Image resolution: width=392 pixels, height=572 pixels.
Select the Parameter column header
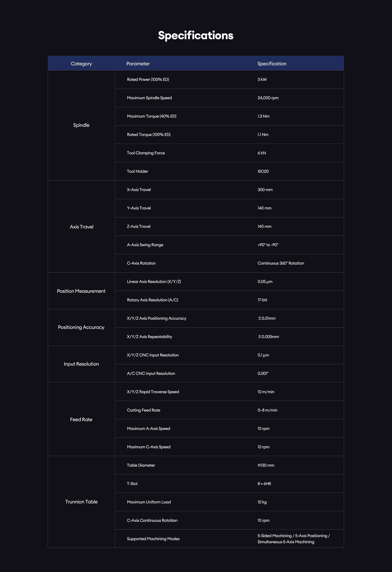(138, 63)
